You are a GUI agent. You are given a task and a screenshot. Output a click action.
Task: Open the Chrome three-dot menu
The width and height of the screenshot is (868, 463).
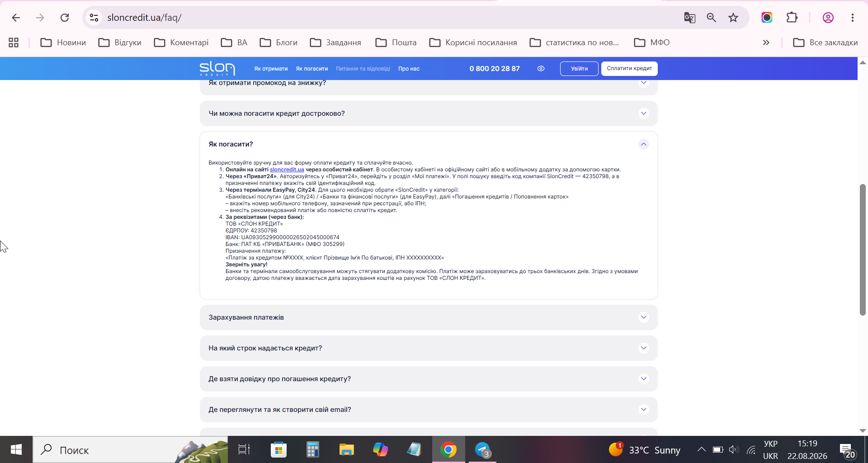click(852, 18)
